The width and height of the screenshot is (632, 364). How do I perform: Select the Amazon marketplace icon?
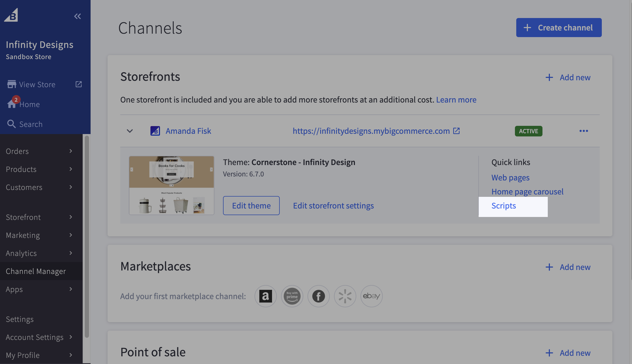pos(265,296)
